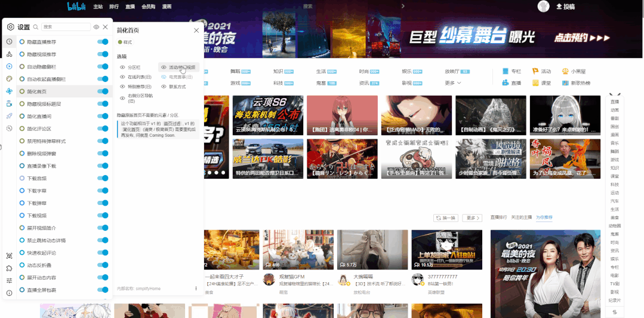The width and height of the screenshot is (644, 318).
Task: Switch to 为你推荐 tab
Action: pyautogui.click(x=544, y=217)
